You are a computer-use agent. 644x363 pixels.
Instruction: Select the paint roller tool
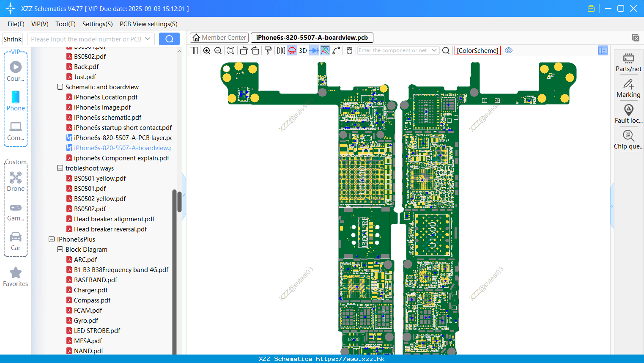268,51
